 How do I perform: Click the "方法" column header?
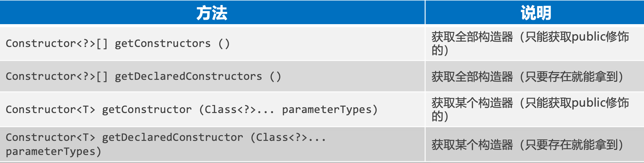tap(212, 13)
